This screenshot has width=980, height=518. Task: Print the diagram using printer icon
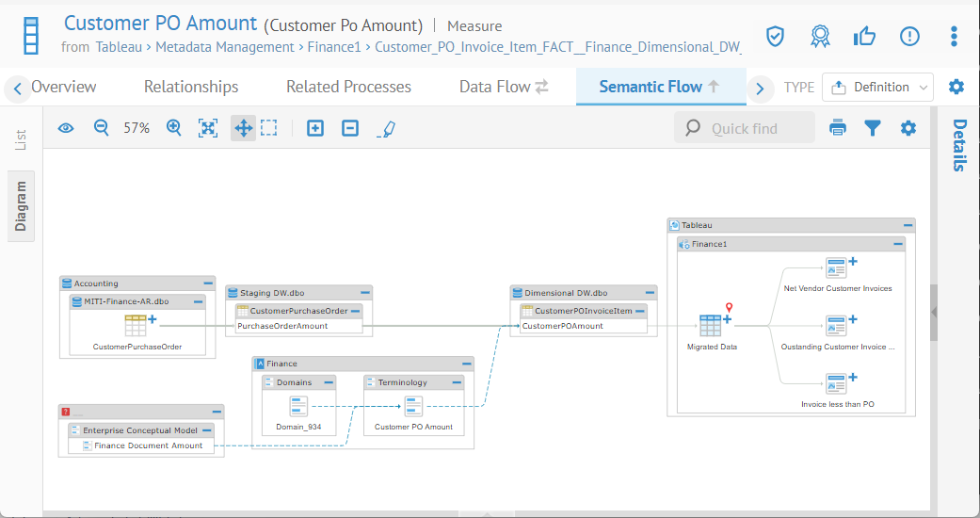[x=838, y=128]
